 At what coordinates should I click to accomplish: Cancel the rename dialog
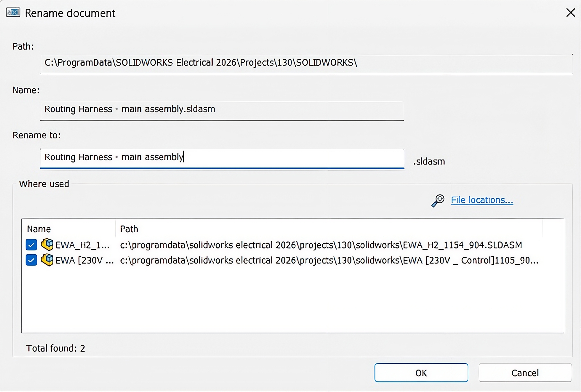[525, 373]
